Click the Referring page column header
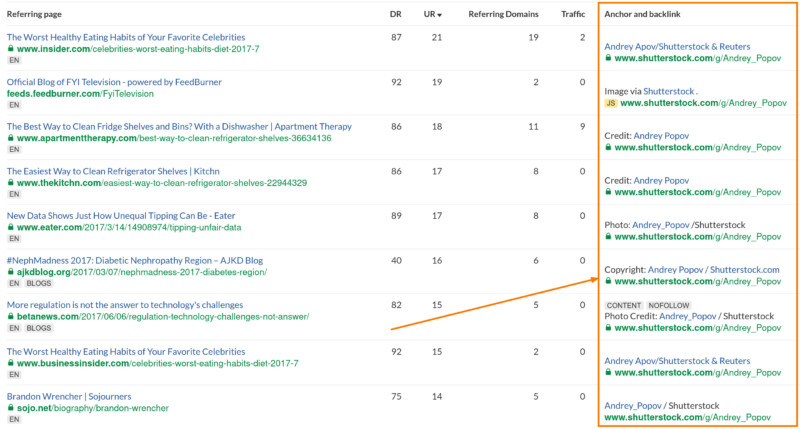The height and width of the screenshot is (429, 800). pyautogui.click(x=34, y=14)
